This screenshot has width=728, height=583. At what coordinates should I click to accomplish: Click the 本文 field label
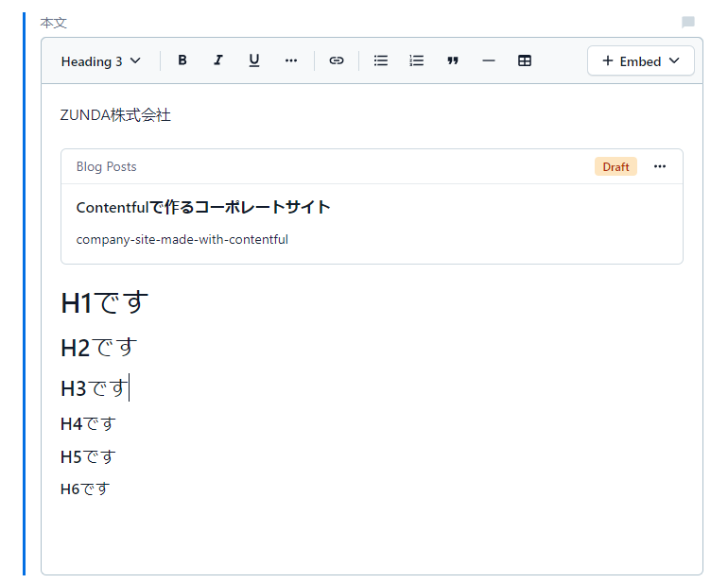coord(53,23)
